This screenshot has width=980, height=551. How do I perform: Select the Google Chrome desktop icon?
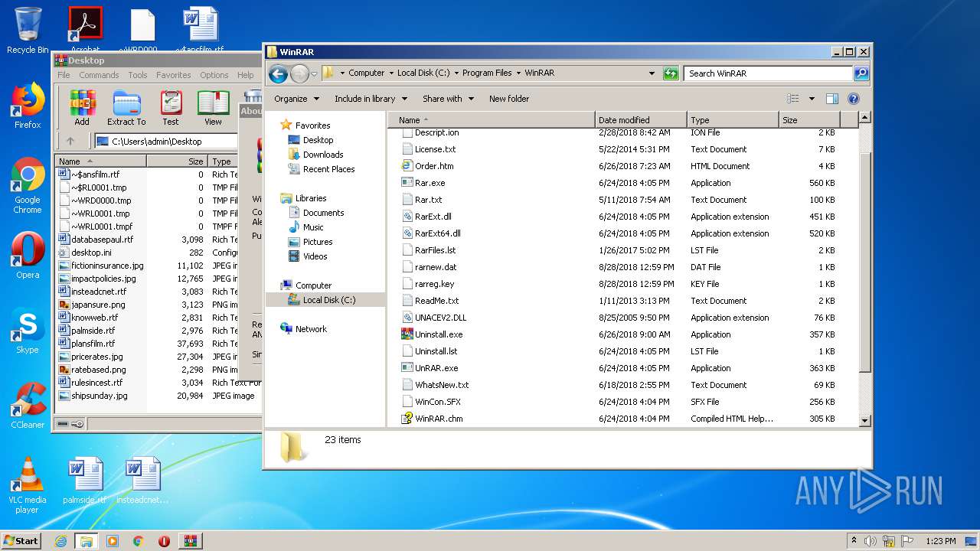click(x=28, y=186)
